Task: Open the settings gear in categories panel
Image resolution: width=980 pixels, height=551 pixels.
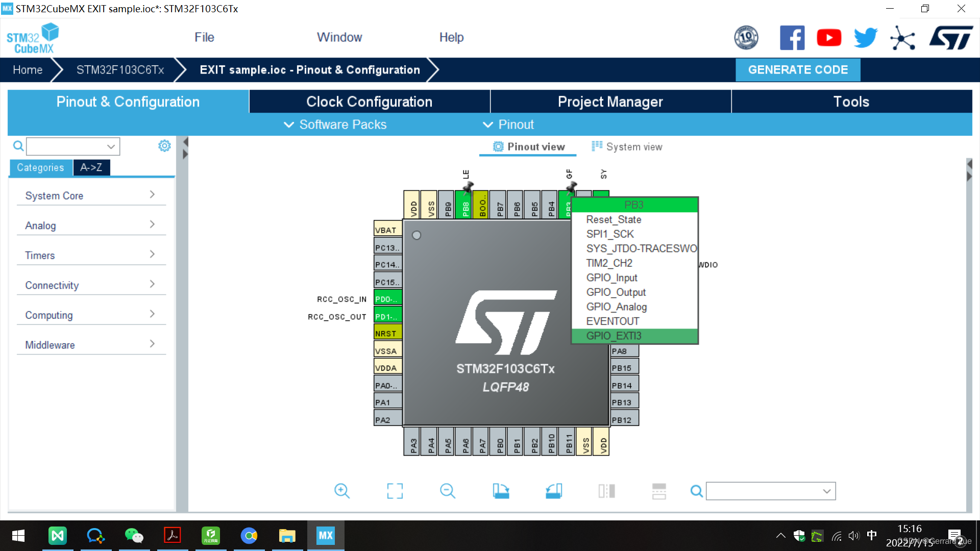Action: pos(164,146)
